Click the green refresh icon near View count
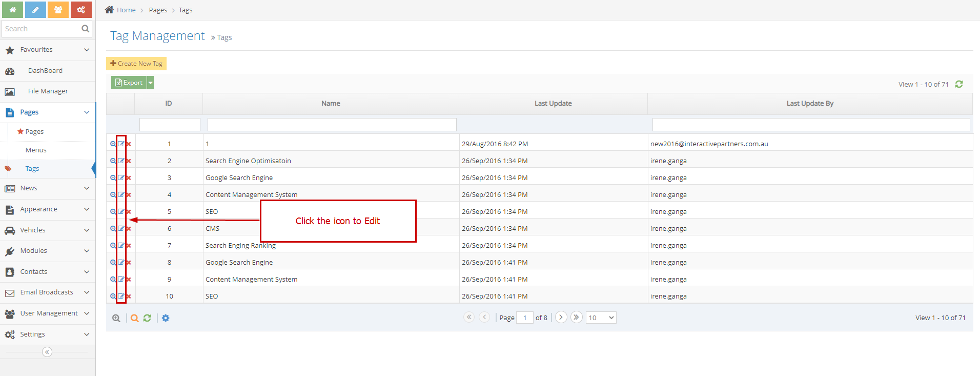The image size is (980, 376). pos(959,84)
